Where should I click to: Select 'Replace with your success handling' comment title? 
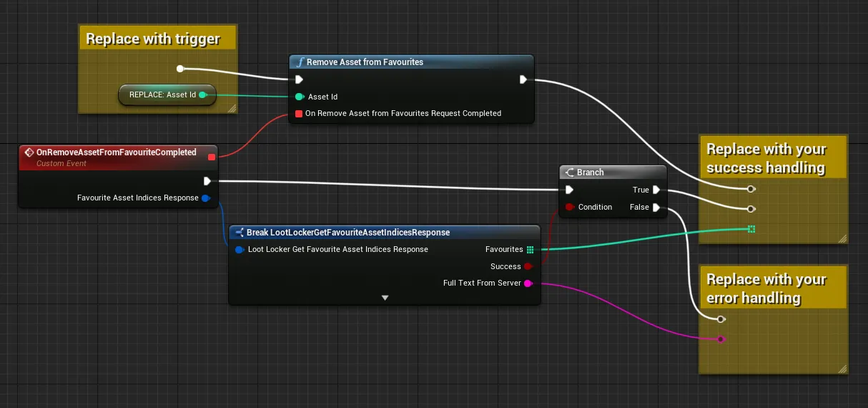766,158
